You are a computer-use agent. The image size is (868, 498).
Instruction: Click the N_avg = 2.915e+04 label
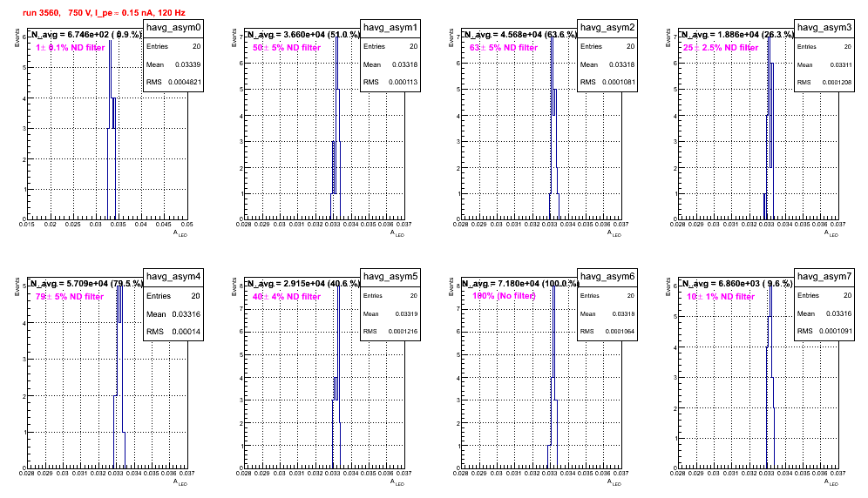(303, 283)
